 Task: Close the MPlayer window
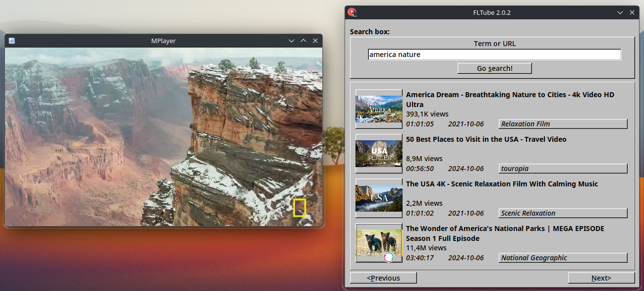pos(315,41)
